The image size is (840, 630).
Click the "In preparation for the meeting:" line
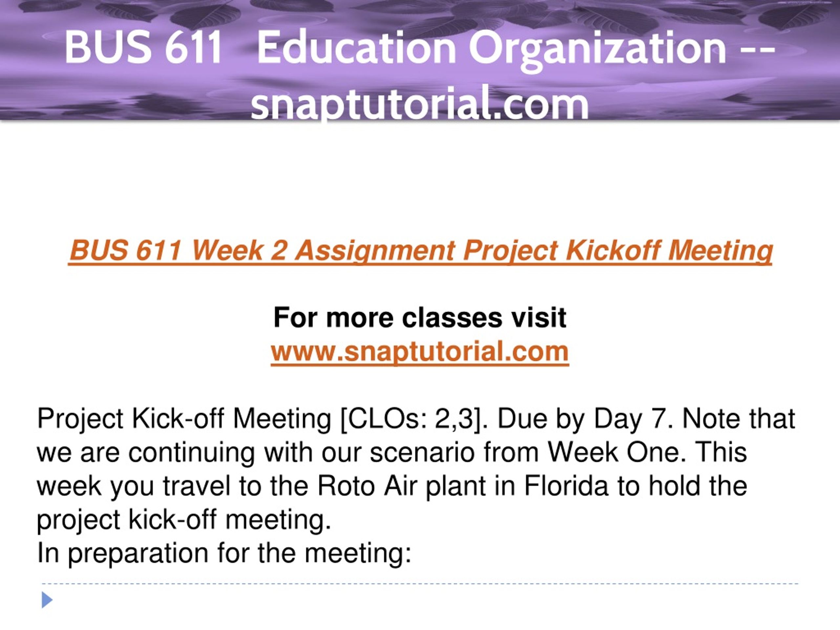point(224,553)
